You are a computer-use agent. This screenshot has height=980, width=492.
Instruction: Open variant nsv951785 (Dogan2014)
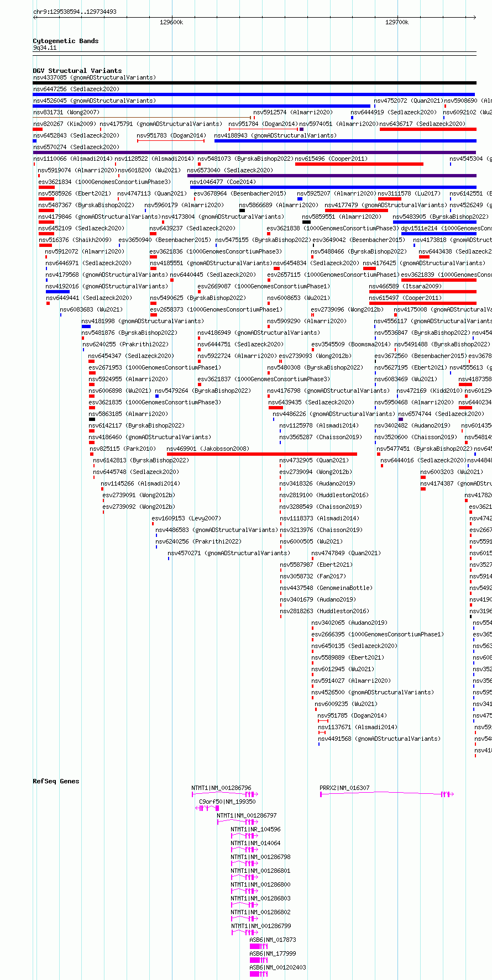(x=352, y=715)
